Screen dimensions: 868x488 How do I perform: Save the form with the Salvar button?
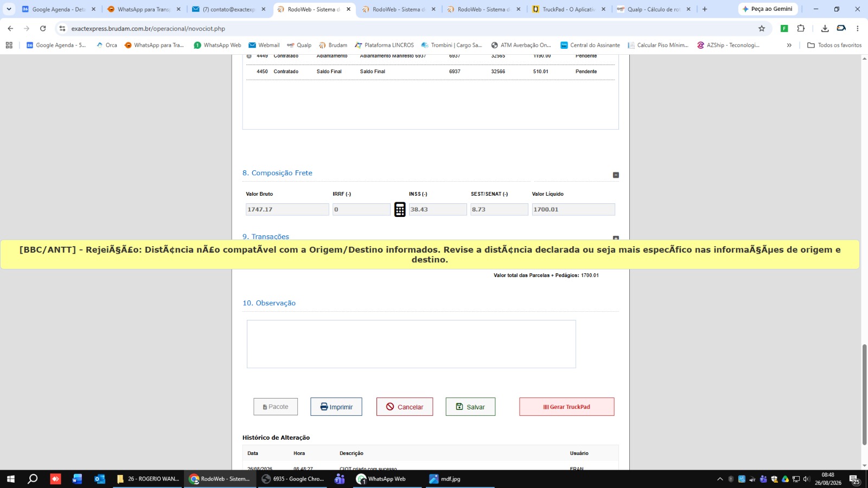pyautogui.click(x=470, y=407)
